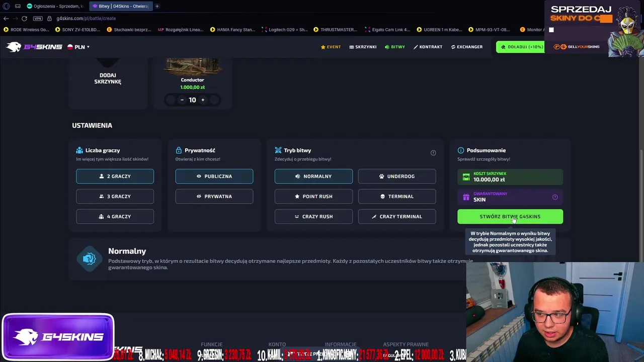This screenshot has height=362, width=644.
Task: Select TERMINAL battle mode
Action: pos(397,197)
